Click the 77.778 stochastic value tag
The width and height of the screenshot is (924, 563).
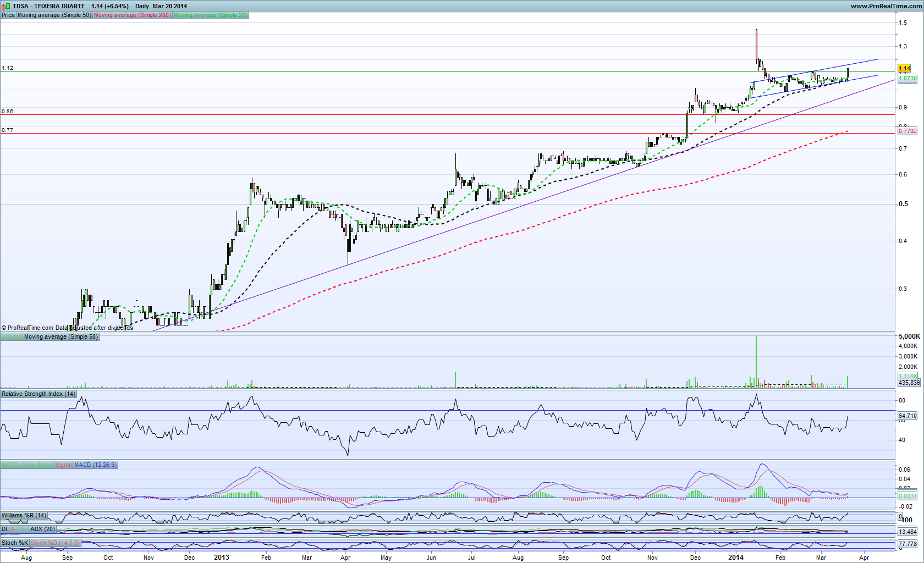click(x=908, y=544)
